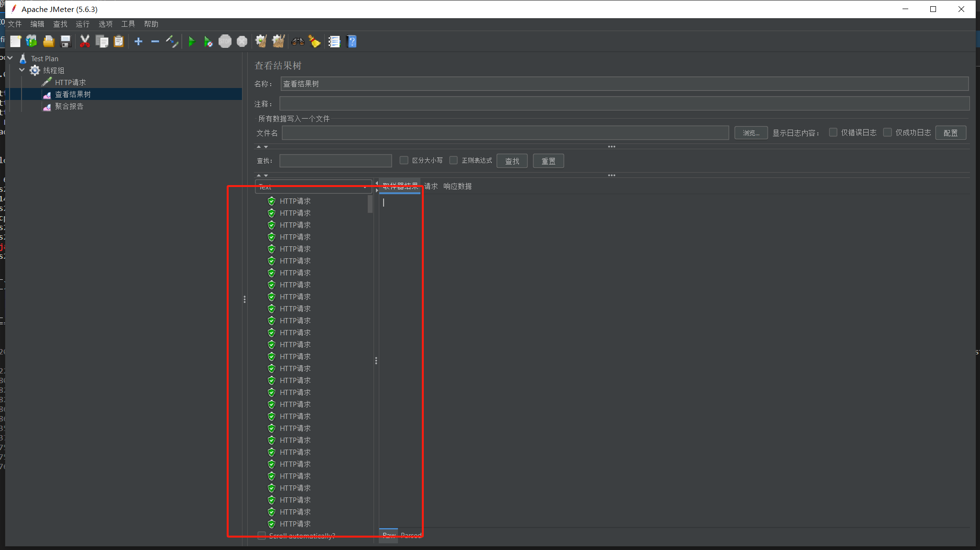980x550 pixels.
Task: Enable the 仅成功日志 checkbox
Action: [x=888, y=132]
